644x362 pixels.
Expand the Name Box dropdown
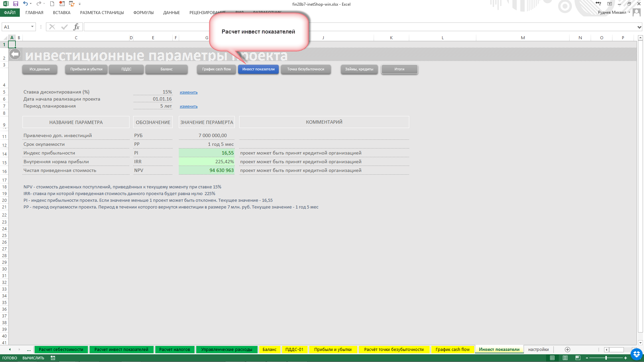(32, 27)
